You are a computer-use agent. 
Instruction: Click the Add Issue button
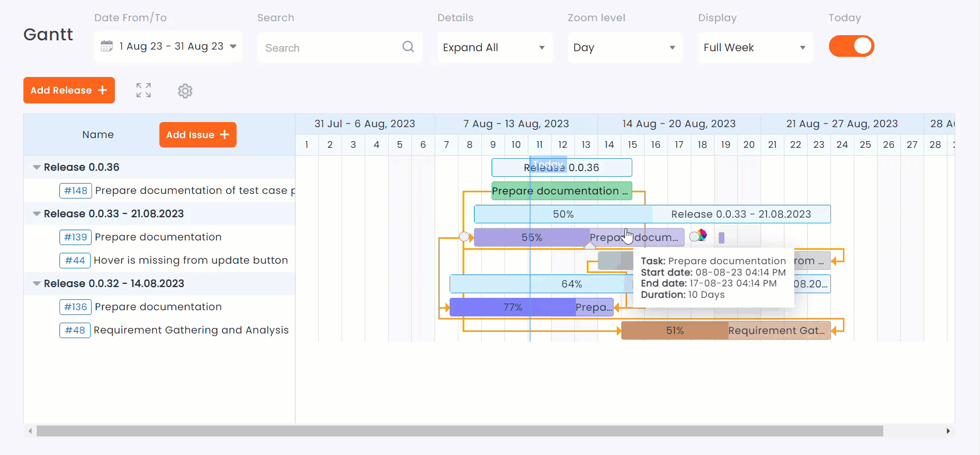click(x=198, y=135)
